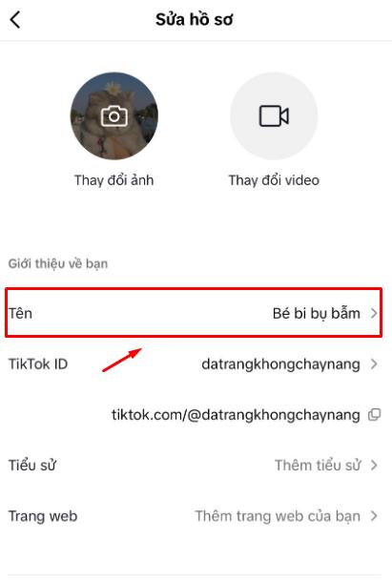Click Thêm trang web của bạn placeholder
Screen dimensions: 392x583
point(278,516)
